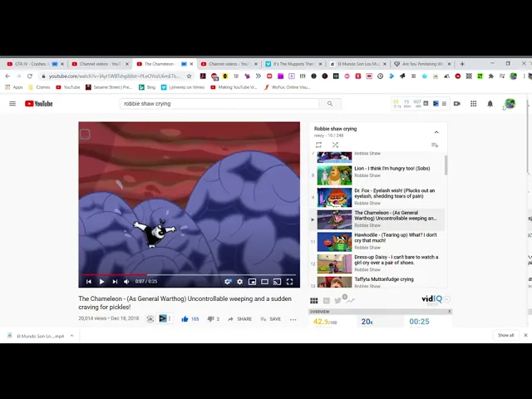Dislike the video with thumbs down
The height and width of the screenshot is (399, 532).
(x=210, y=319)
